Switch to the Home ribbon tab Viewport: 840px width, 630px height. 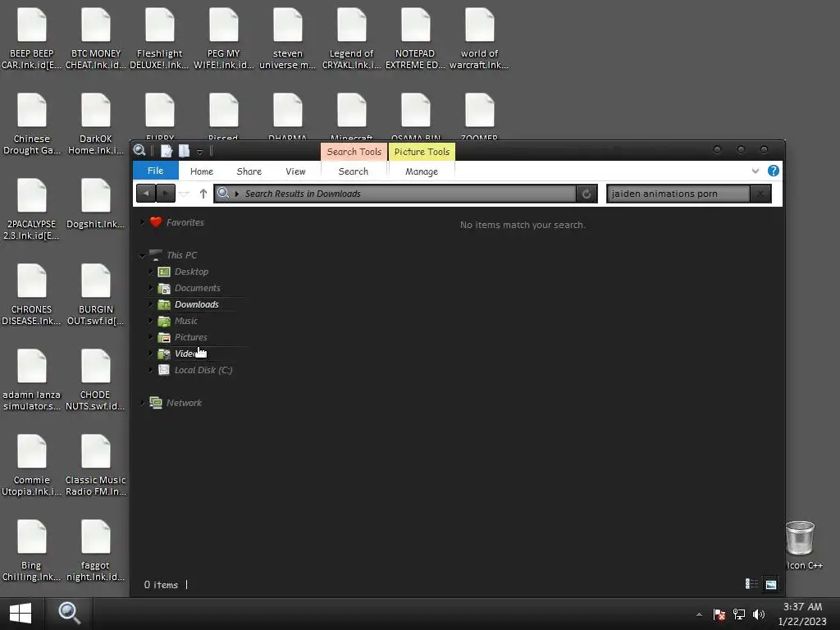pos(202,171)
